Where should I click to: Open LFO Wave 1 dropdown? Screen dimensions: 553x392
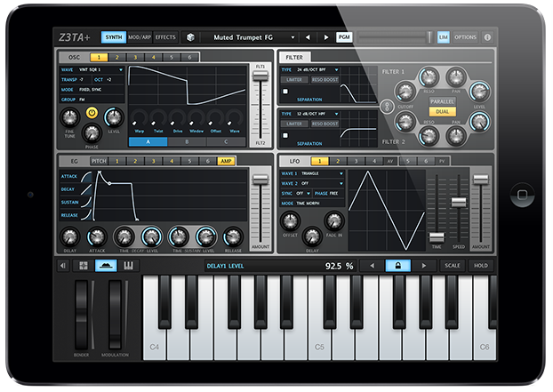coord(312,173)
